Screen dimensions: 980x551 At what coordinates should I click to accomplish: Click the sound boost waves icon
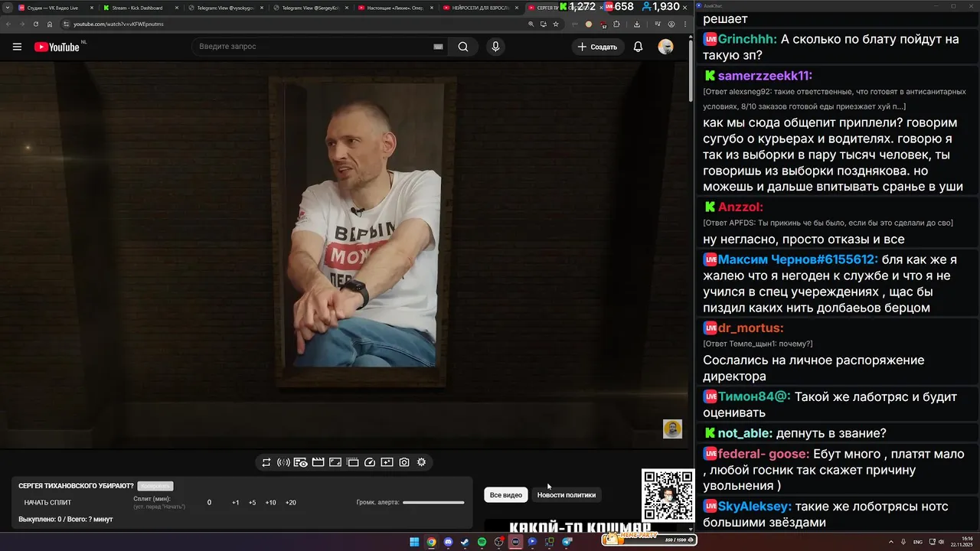[283, 462]
